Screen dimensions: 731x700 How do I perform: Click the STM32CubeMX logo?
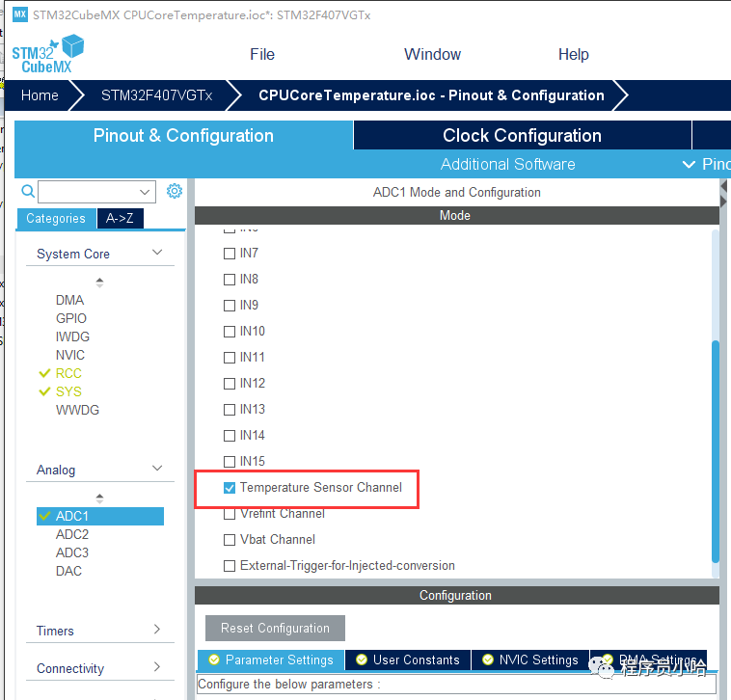48,54
